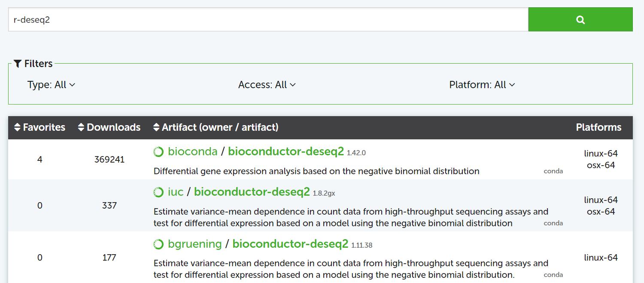
Task: Click the Filters funnel icon
Action: tap(18, 64)
